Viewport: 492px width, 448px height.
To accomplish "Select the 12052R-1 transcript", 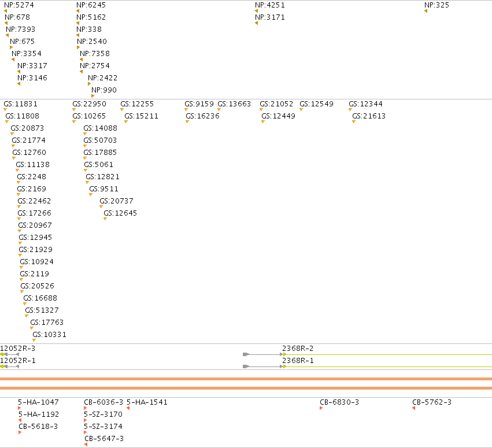I will tap(18, 361).
